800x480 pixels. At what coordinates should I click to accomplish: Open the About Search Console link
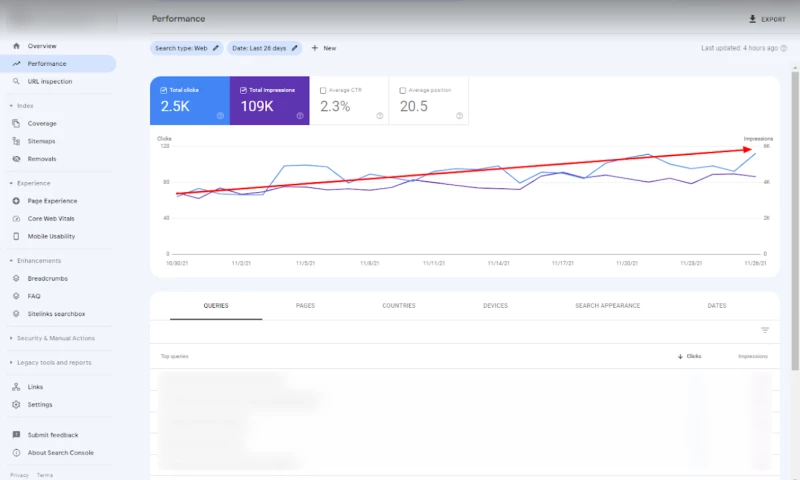[60, 453]
